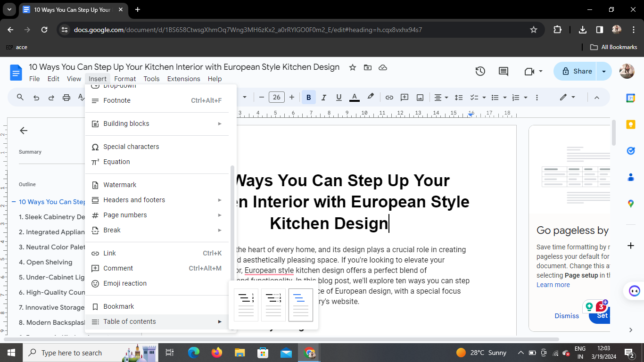Toggle bold formatting button
This screenshot has height=362, width=644.
click(x=309, y=98)
